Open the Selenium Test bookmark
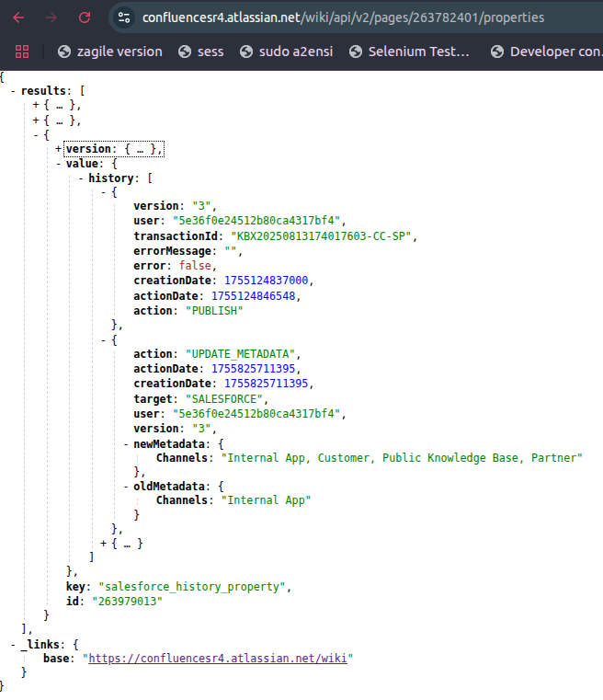The image size is (603, 700). point(408,52)
